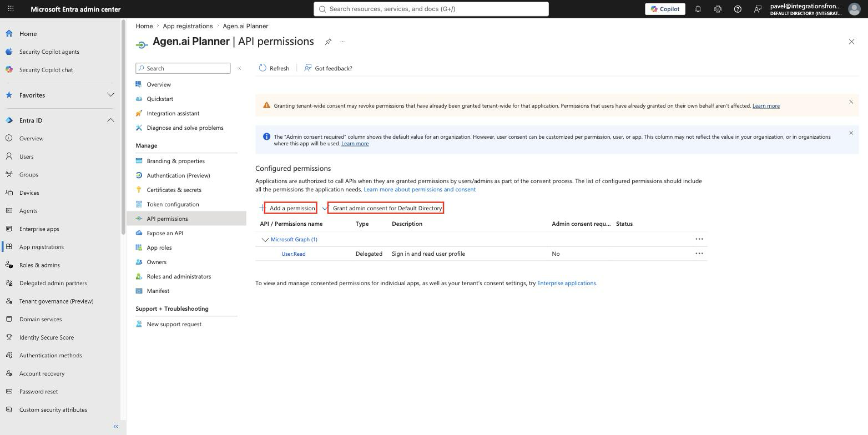Click Got feedback?
This screenshot has width=868, height=435.
[328, 68]
